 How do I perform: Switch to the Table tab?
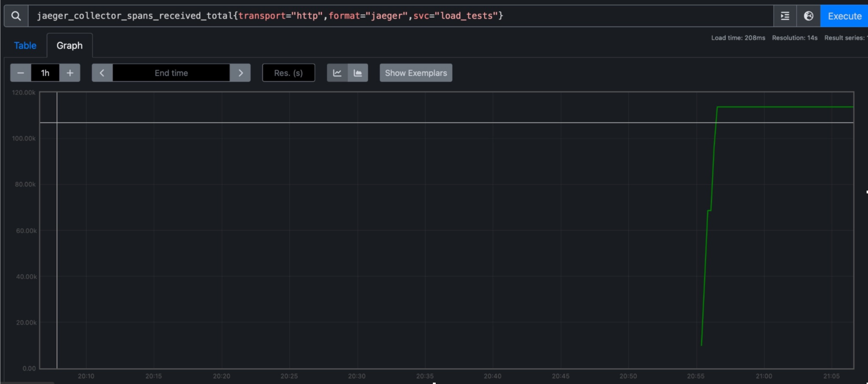(x=25, y=45)
